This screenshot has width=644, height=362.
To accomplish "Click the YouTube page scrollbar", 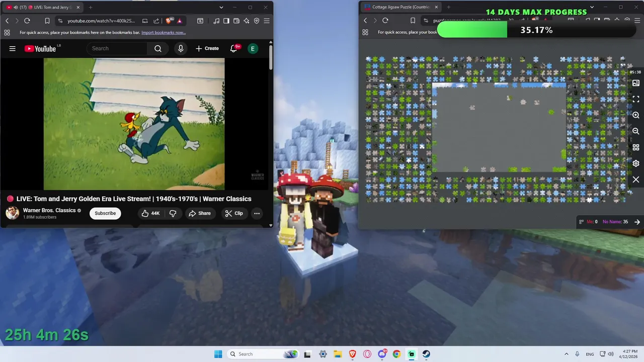I will pyautogui.click(x=271, y=58).
